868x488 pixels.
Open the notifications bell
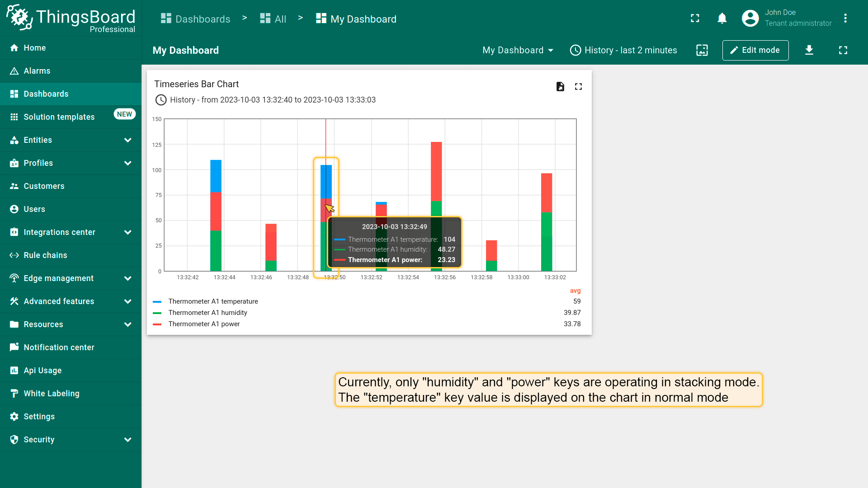click(722, 19)
